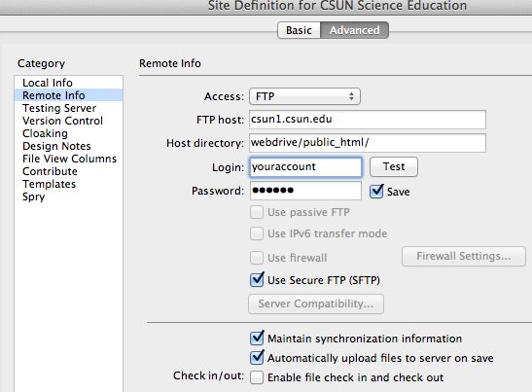Uncheck the Save password checkbox

(376, 192)
